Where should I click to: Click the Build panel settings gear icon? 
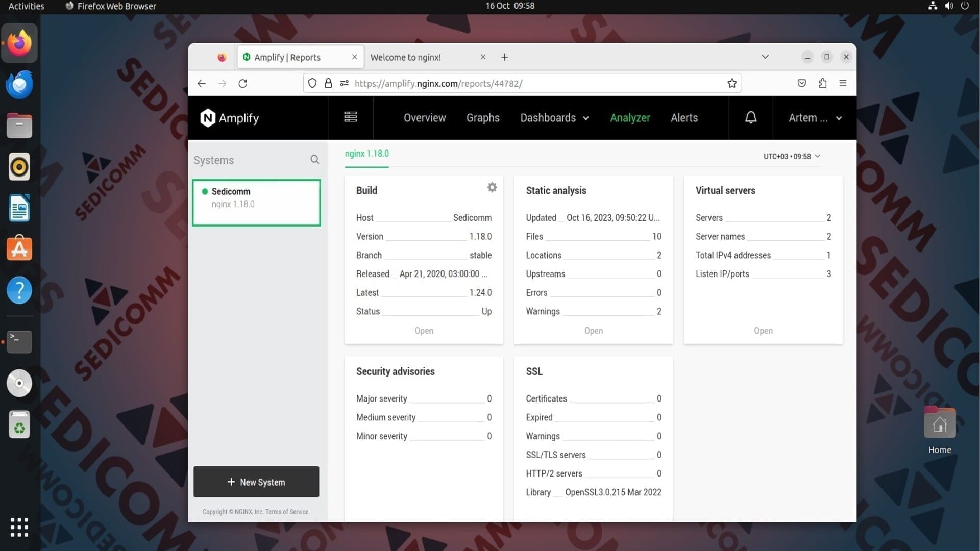click(x=492, y=187)
